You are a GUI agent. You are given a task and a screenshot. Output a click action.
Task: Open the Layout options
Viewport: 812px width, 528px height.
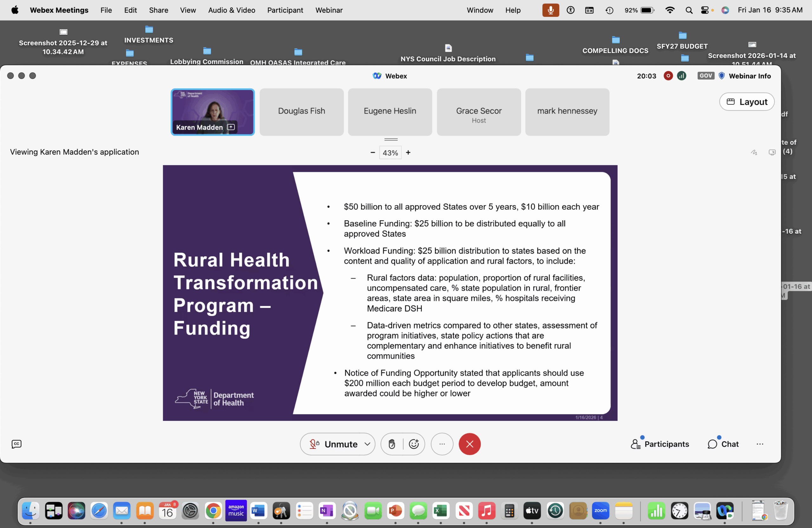pyautogui.click(x=746, y=102)
